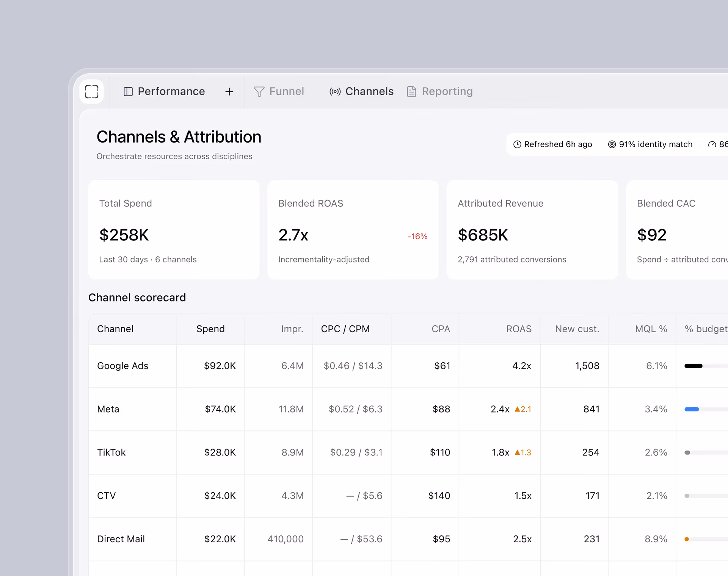Screen dimensions: 728x576
Task: Click the 2,791 attributed conversions text
Action: 512,260
